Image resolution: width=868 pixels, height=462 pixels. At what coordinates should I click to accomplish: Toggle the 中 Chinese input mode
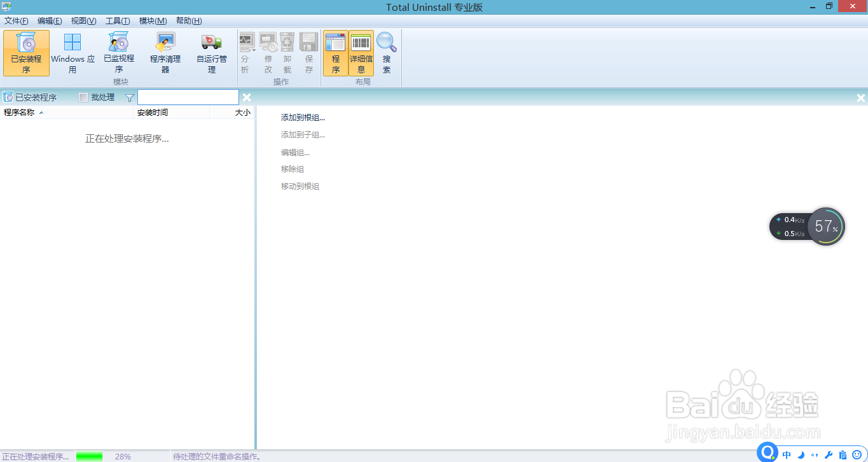[787, 455]
